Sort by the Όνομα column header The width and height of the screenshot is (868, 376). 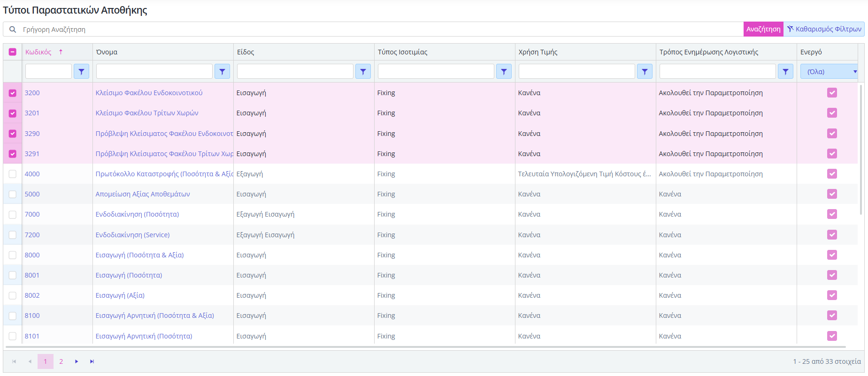click(x=107, y=52)
